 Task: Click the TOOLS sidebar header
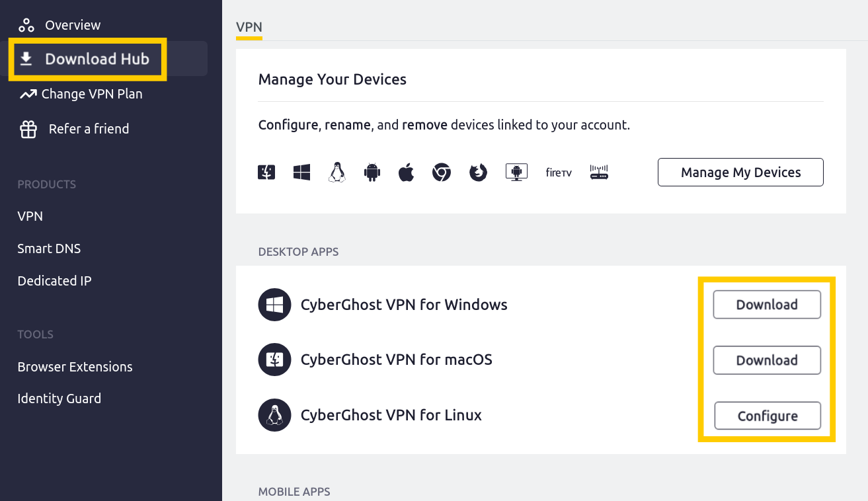[36, 334]
